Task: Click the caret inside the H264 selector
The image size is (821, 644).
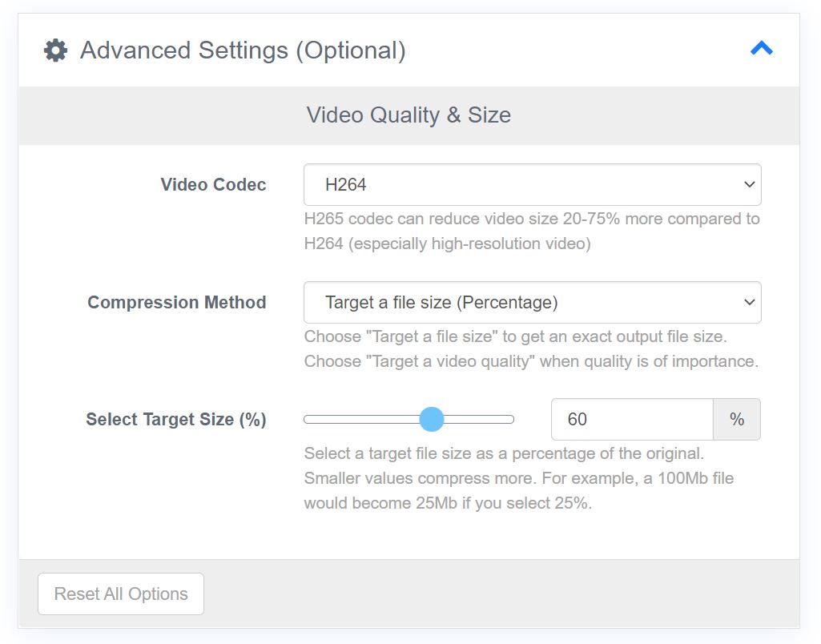Action: 750,184
